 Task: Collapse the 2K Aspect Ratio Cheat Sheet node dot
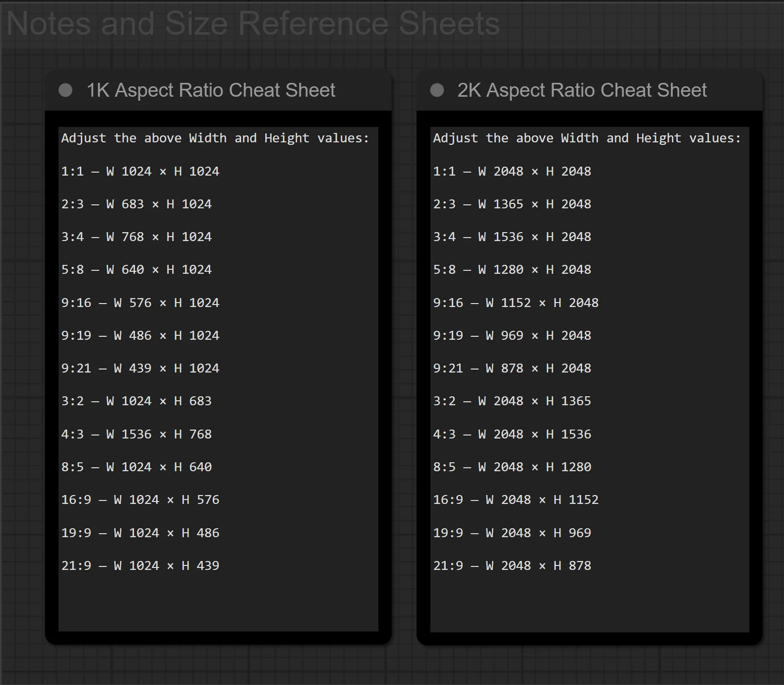(437, 90)
